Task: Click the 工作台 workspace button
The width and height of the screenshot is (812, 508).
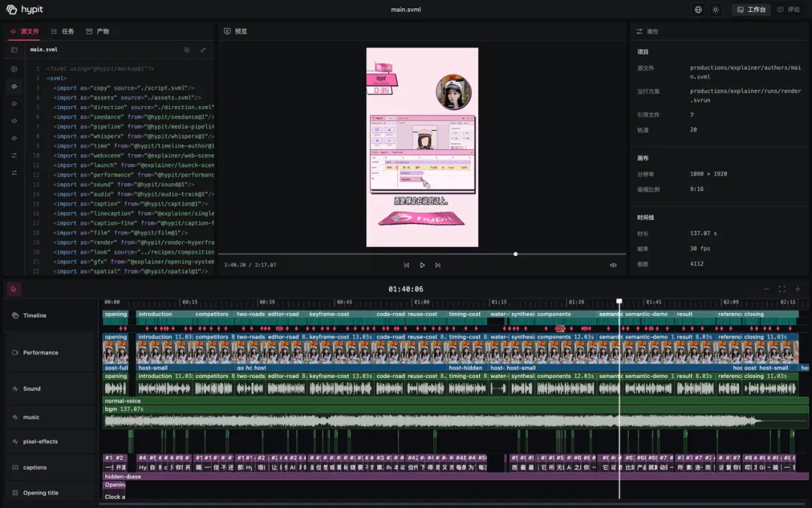Action: coord(751,9)
